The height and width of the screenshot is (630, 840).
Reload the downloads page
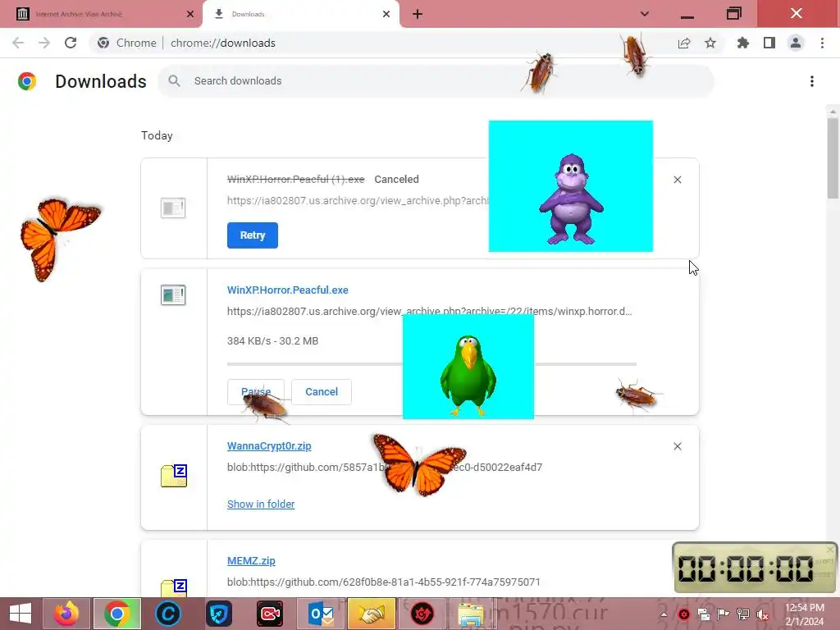click(x=71, y=43)
